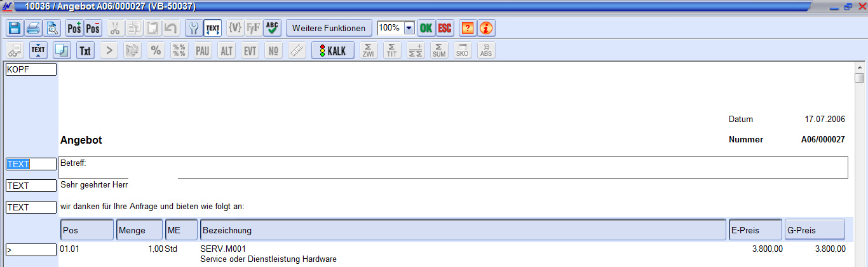Open Weitere Funktionen menu
This screenshot has height=267, width=868.
pyautogui.click(x=329, y=28)
